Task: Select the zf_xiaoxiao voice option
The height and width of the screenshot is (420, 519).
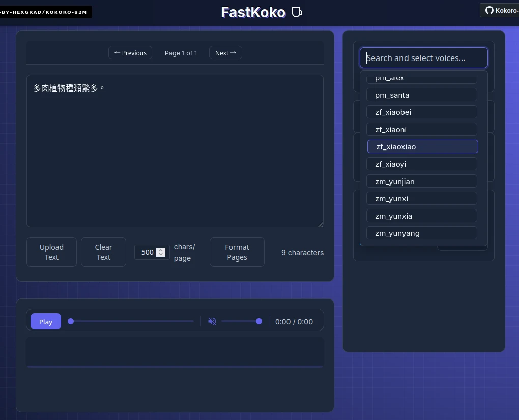Action: coord(422,147)
